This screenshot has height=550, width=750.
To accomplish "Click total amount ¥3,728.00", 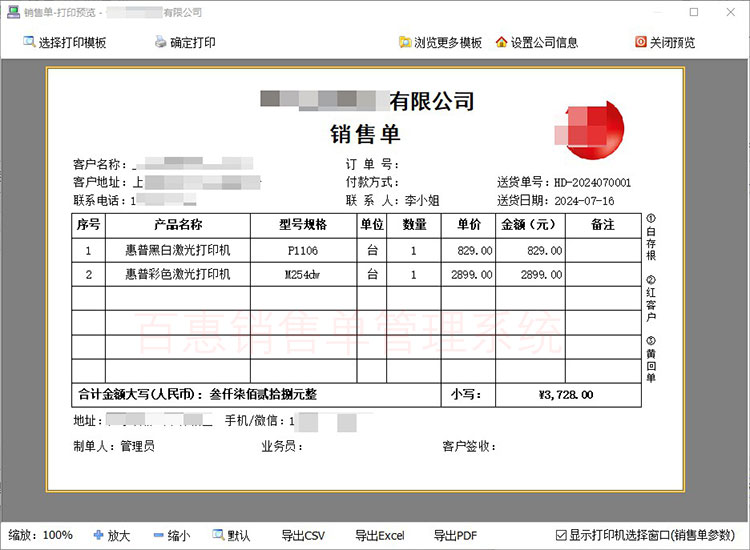I will 566,395.
